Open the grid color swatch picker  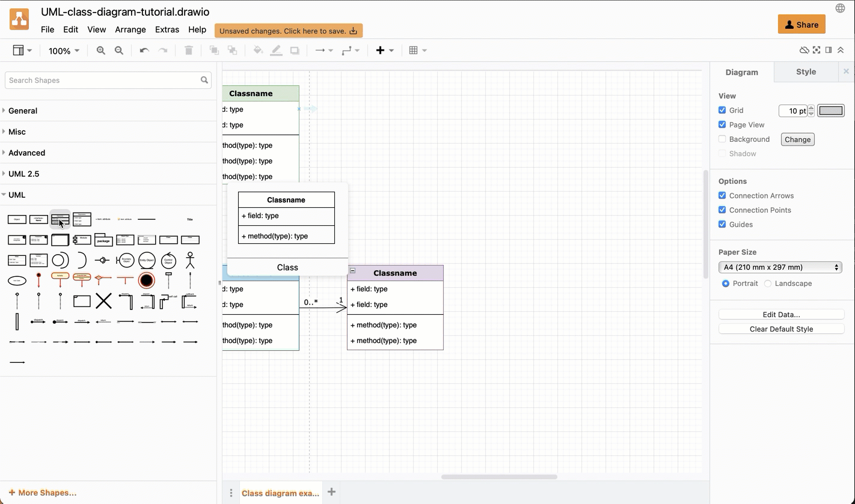pyautogui.click(x=831, y=111)
